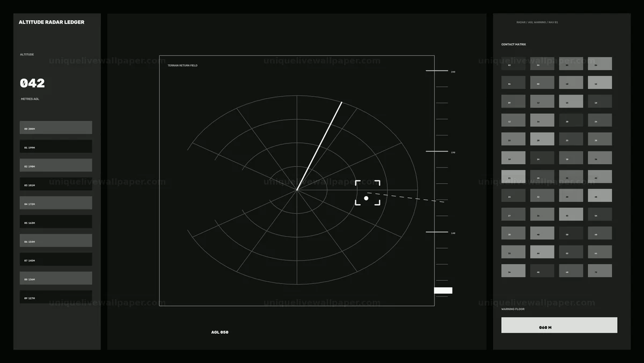Click the WARNING FLOOR label
Viewport: 644px width, 363px height.
click(x=513, y=309)
